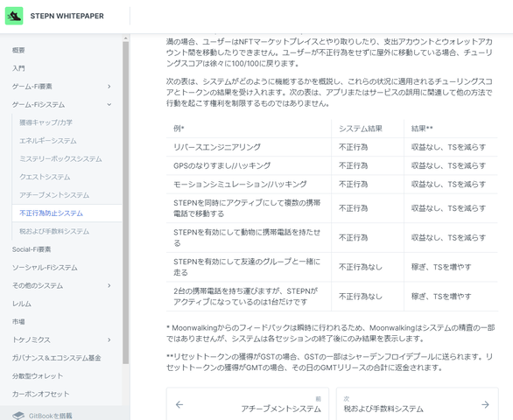This screenshot has width=513, height=420.
Task: Open the レルム sidebar page
Action: pos(22,304)
